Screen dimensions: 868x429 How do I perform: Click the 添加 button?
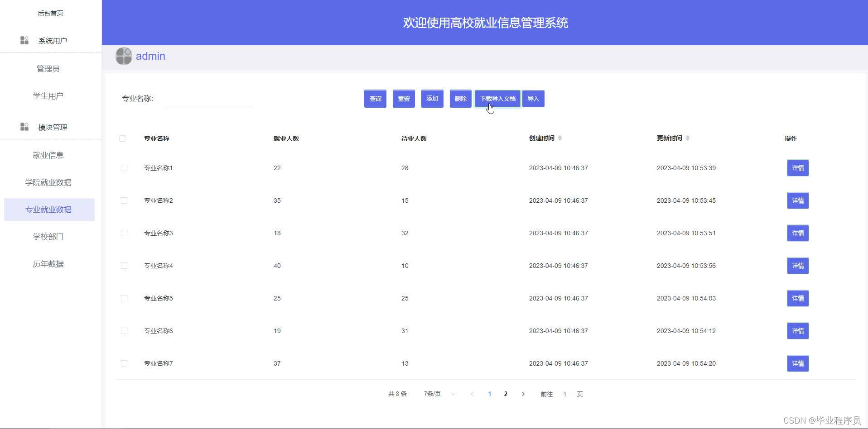pyautogui.click(x=432, y=99)
